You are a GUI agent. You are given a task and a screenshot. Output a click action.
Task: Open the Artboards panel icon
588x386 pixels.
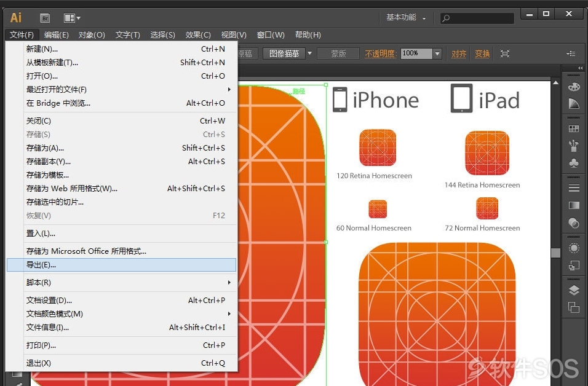pyautogui.click(x=574, y=307)
